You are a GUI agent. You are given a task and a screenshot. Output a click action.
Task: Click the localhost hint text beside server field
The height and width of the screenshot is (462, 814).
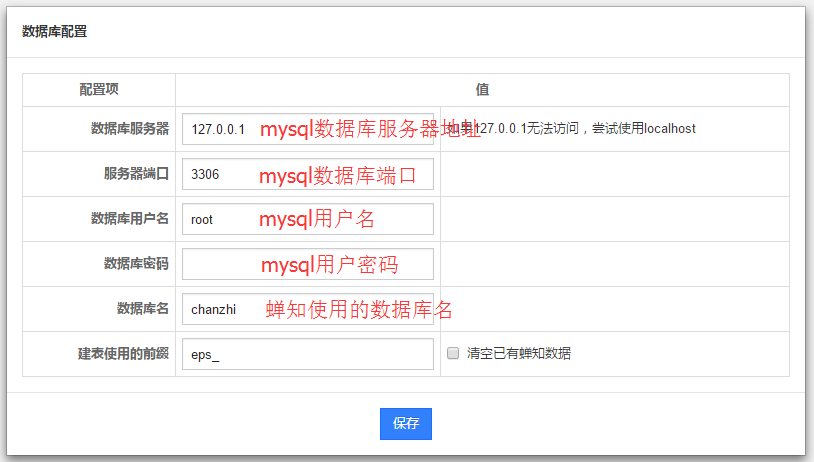coord(590,129)
